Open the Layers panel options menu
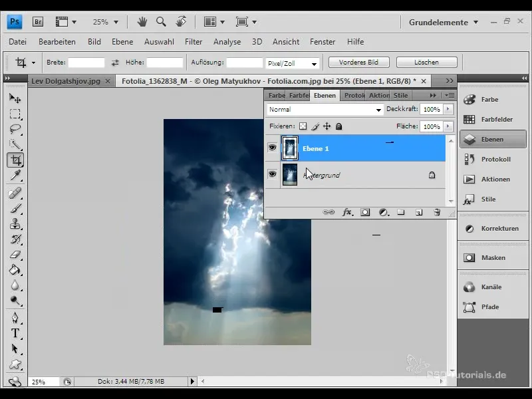The height and width of the screenshot is (399, 532). pos(450,96)
